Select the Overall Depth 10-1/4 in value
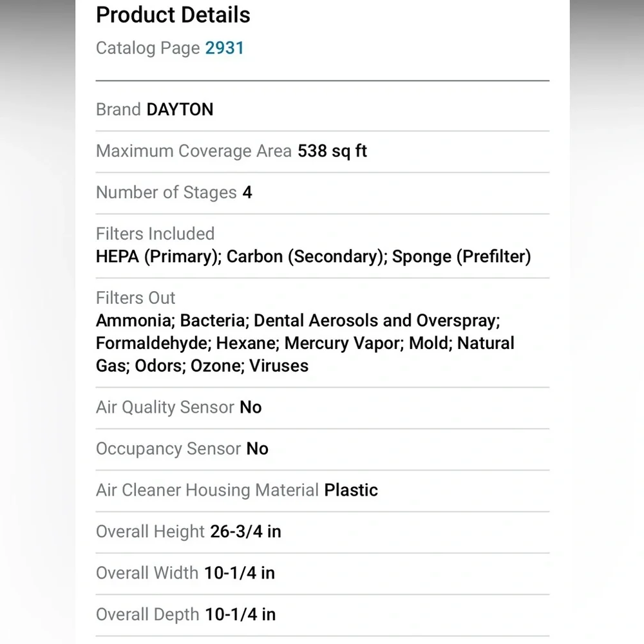The width and height of the screenshot is (644, 644). pyautogui.click(x=240, y=615)
